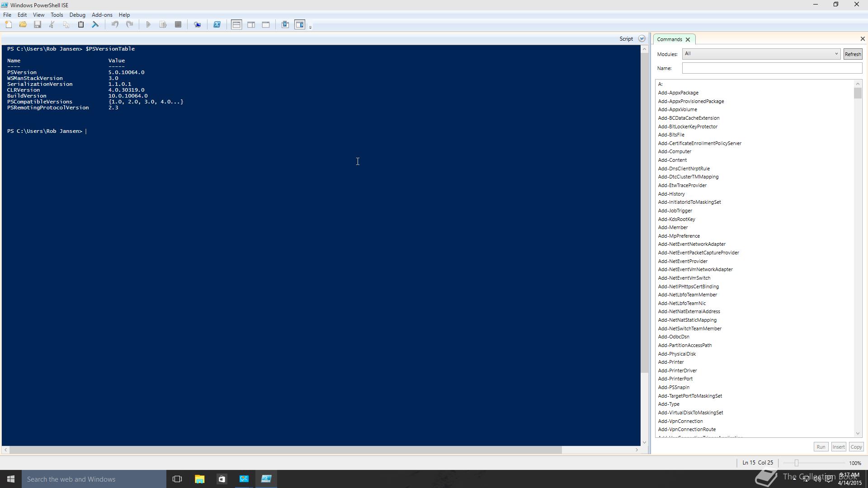868x488 pixels.
Task: Close the add-on side panel
Action: click(862, 39)
